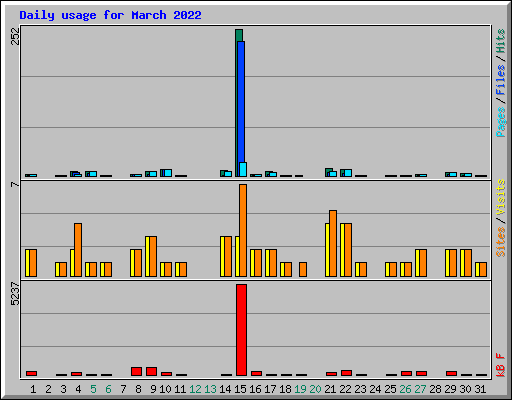Click day label '14' on the x-axis

pos(225,389)
